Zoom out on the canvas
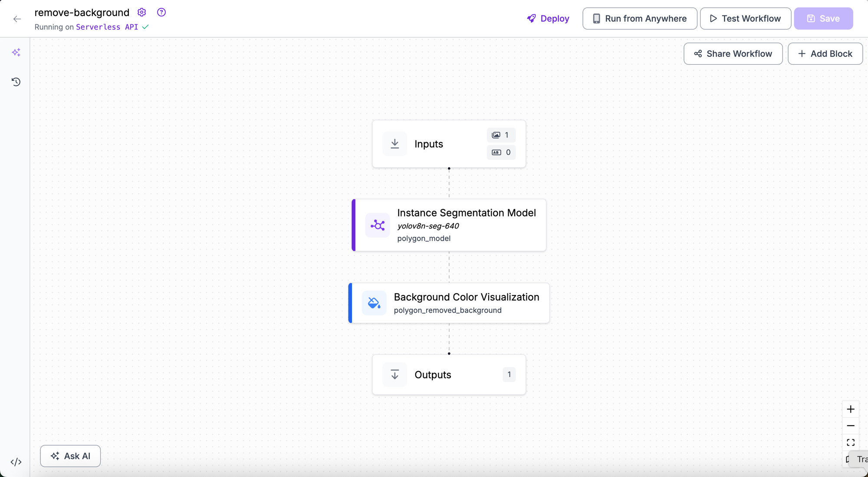Viewport: 868px width, 477px height. pyautogui.click(x=851, y=426)
